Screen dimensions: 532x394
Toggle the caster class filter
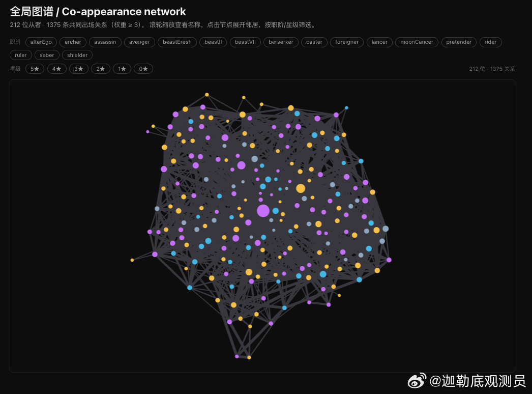click(314, 42)
